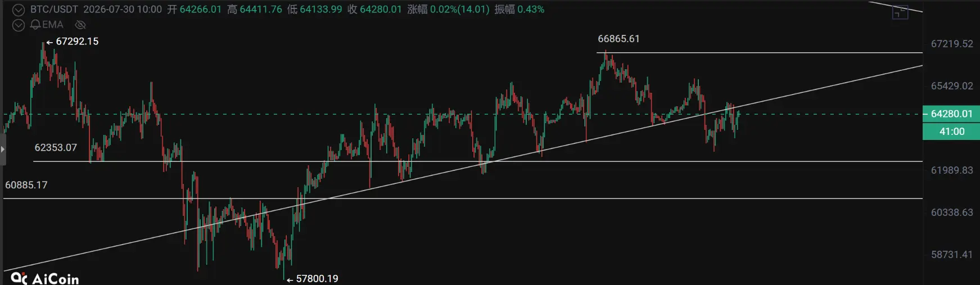Click the fullscreen toggle icon near the top-right of the chart
Viewport: 980px width, 285px height.
pos(900,12)
